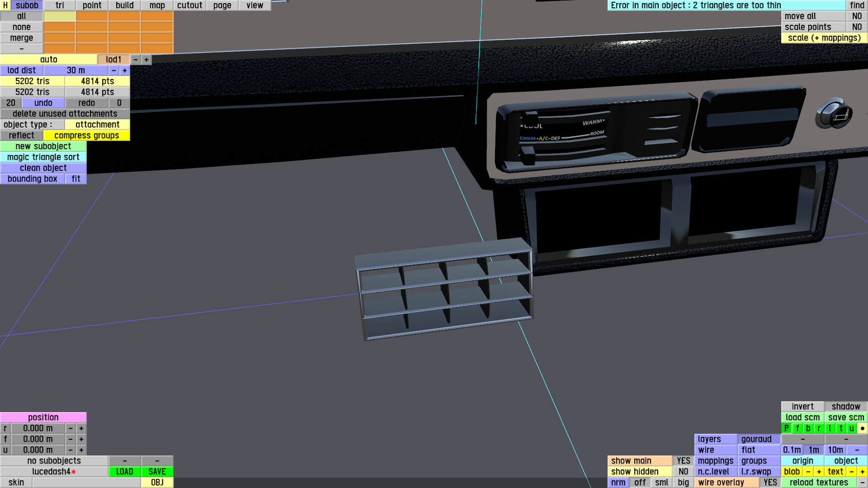Open the cutout tab
The image size is (868, 488).
(189, 5)
